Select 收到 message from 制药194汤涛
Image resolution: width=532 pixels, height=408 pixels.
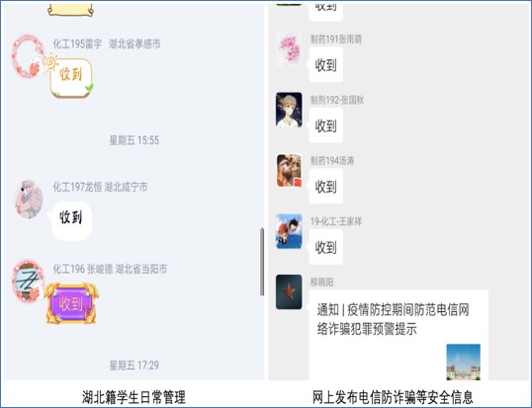coord(325,186)
